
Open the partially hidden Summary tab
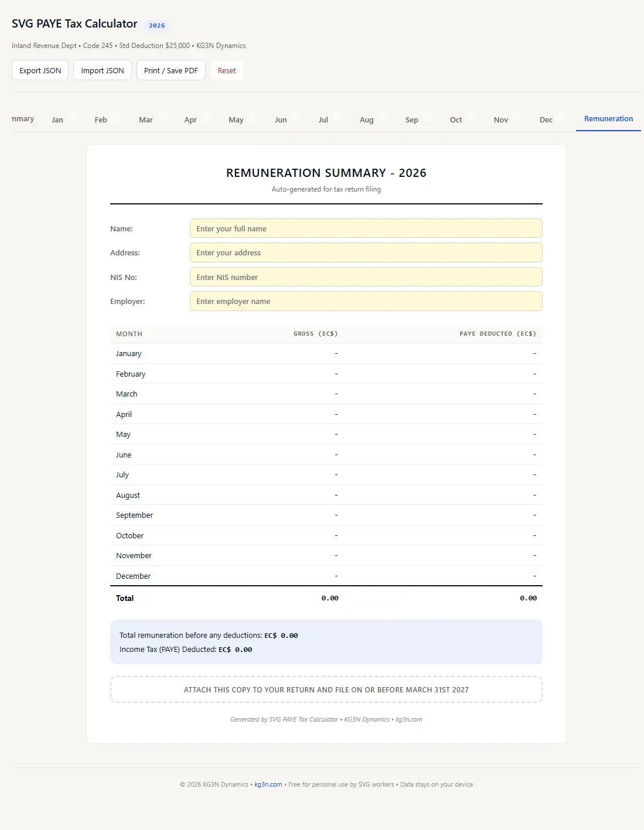point(23,119)
